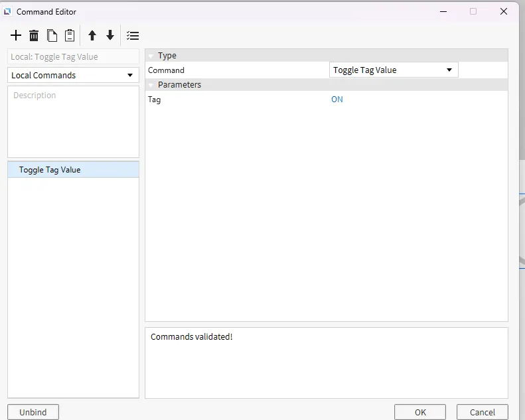Collapse the Parameters section

151,85
